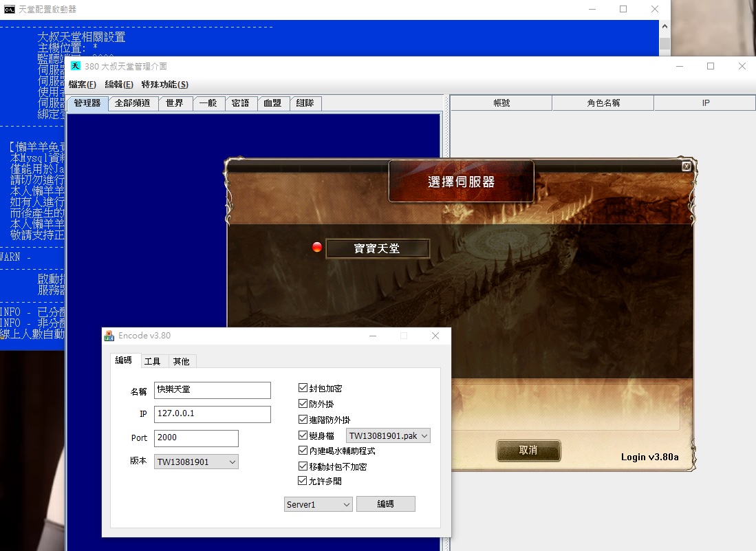
Task: Close the Encode v3.80 window
Action: point(435,336)
